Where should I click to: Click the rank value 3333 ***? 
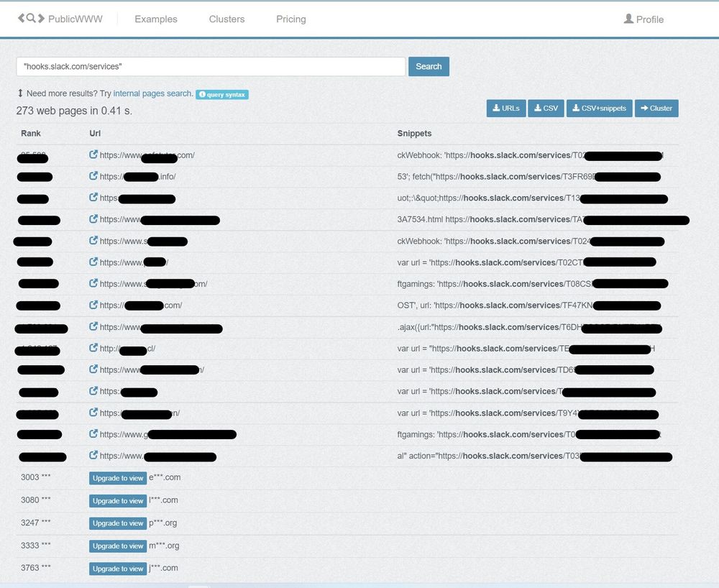36,546
